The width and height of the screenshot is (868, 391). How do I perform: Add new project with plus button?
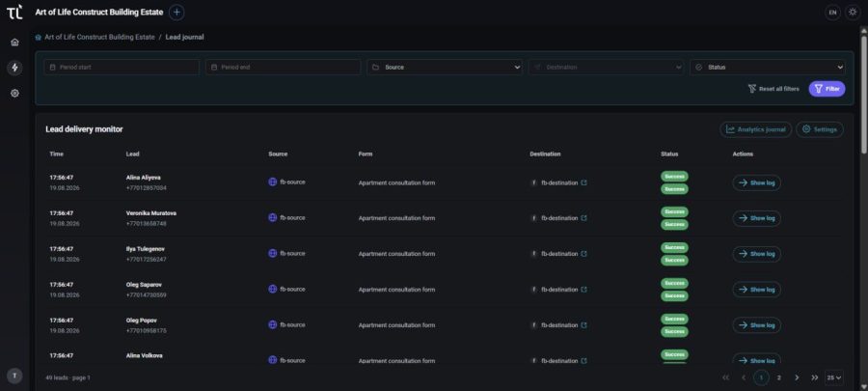pos(176,13)
